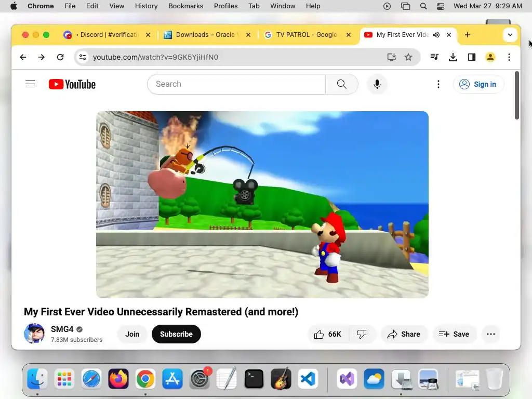Viewport: 532px width, 399px height.
Task: Go back with the browser back arrow
Action: click(x=23, y=57)
